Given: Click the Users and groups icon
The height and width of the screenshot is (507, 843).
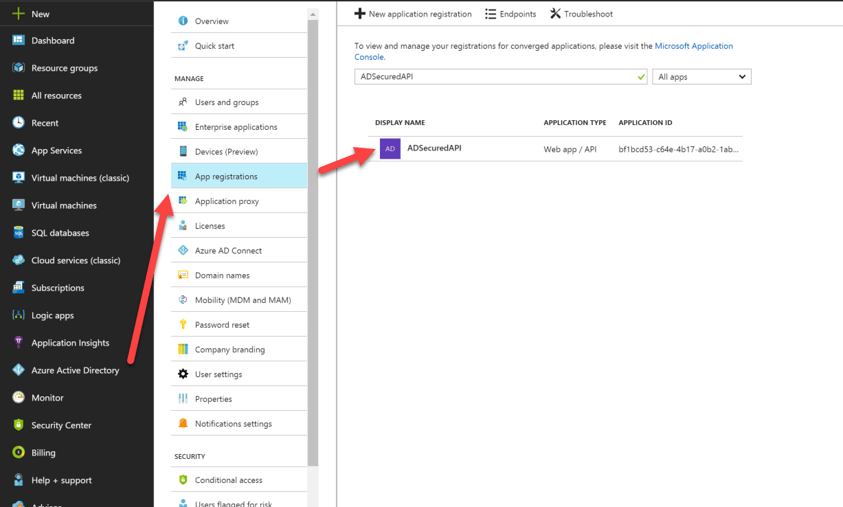Looking at the screenshot, I should [183, 101].
